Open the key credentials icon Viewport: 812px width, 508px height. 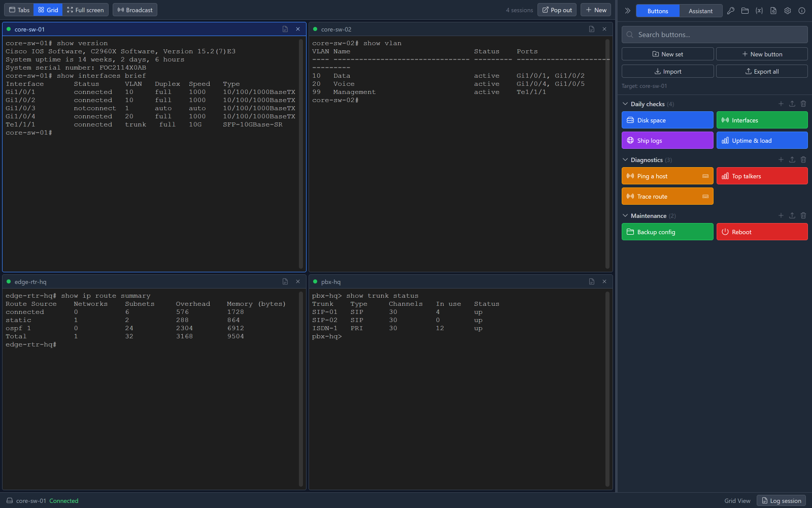731,11
